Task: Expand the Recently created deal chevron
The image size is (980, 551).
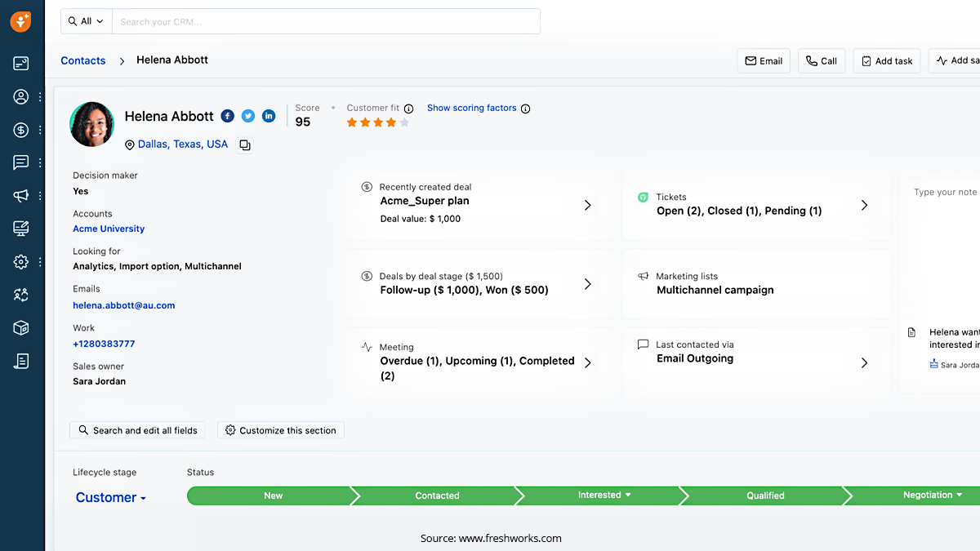Action: (587, 205)
